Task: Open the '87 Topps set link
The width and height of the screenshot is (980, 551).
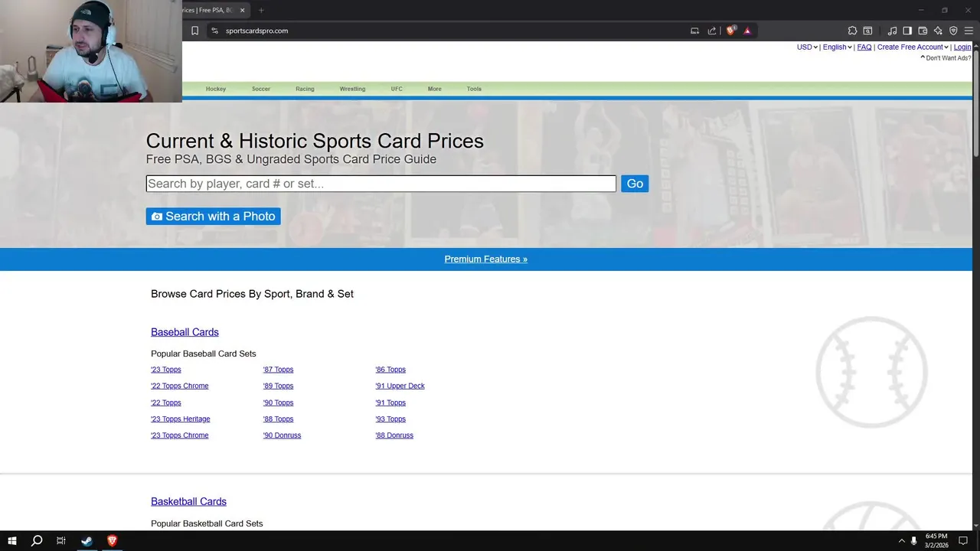Action: click(279, 370)
